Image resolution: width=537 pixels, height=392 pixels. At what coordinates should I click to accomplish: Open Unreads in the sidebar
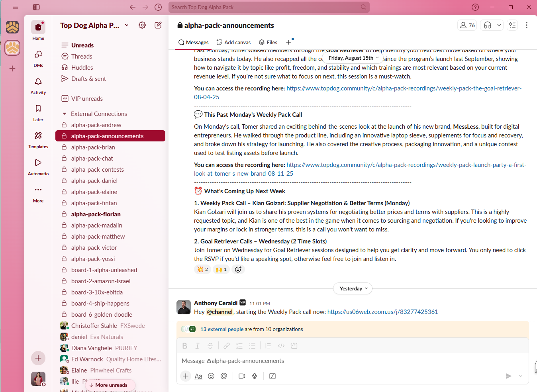point(82,45)
